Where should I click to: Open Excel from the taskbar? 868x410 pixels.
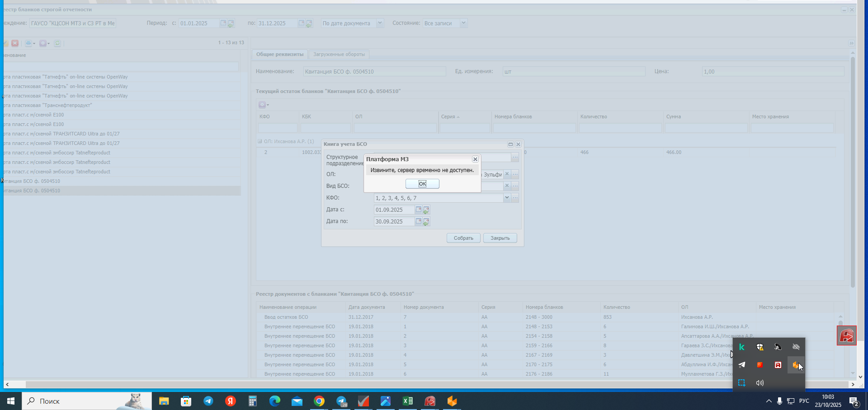pos(407,401)
